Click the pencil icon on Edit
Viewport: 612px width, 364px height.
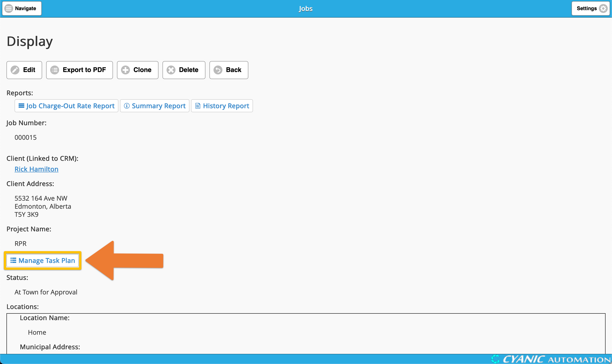tap(15, 70)
